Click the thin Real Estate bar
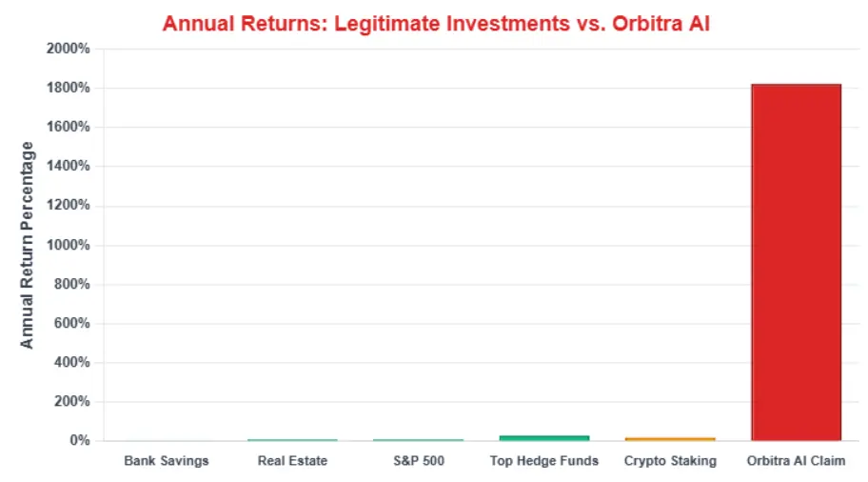 tap(292, 440)
